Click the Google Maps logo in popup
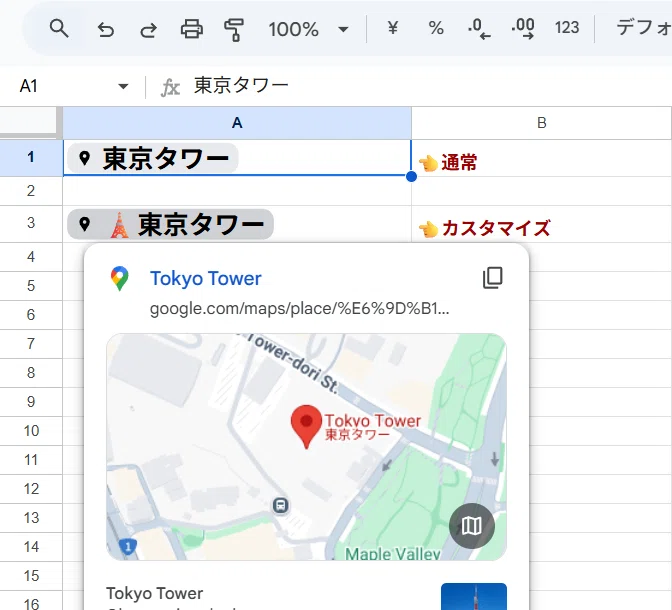Screen dimensions: 672x610 point(120,279)
